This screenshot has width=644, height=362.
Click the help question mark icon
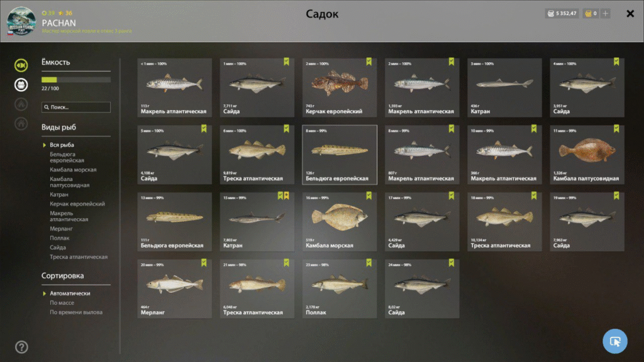pyautogui.click(x=21, y=347)
